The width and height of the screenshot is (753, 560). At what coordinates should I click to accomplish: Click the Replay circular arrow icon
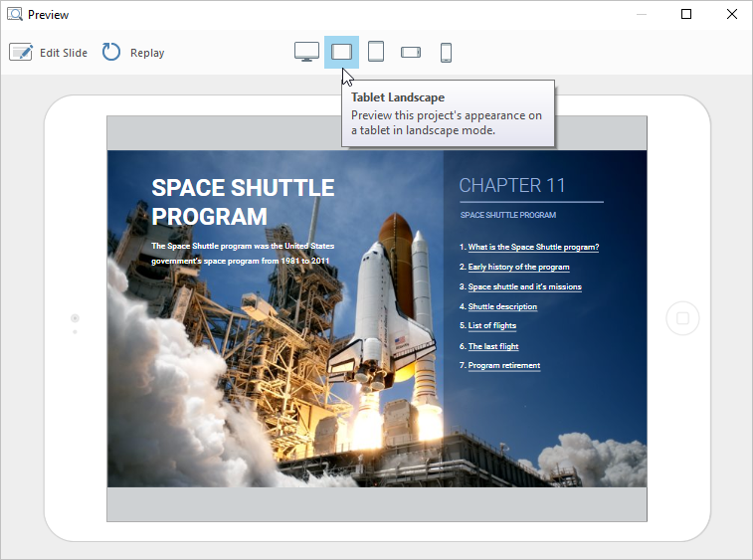click(111, 52)
